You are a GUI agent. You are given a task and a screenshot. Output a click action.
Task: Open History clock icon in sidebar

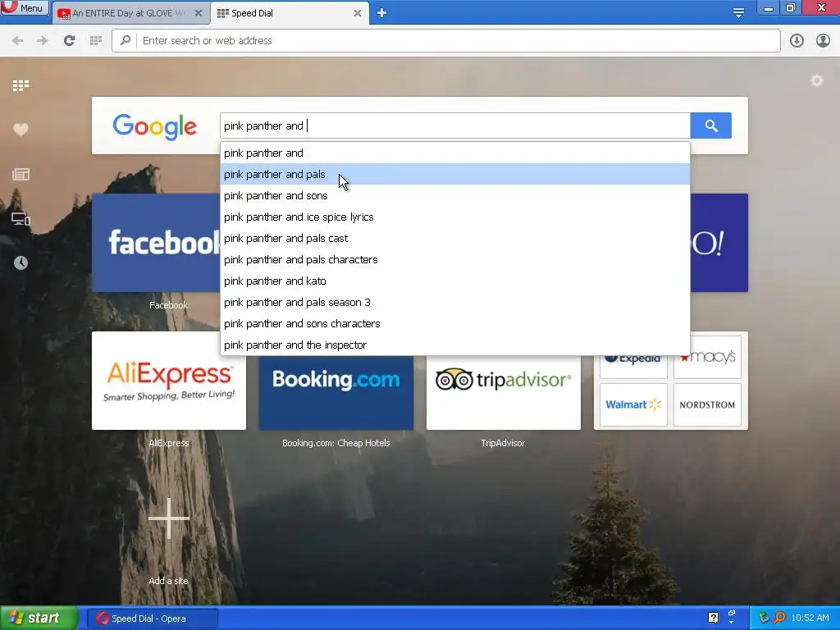21,262
